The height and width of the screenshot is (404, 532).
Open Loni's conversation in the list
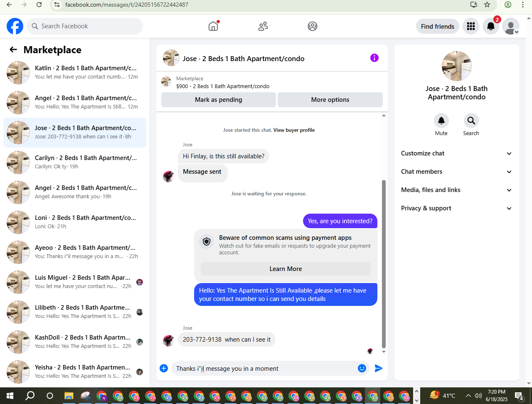coord(75,222)
